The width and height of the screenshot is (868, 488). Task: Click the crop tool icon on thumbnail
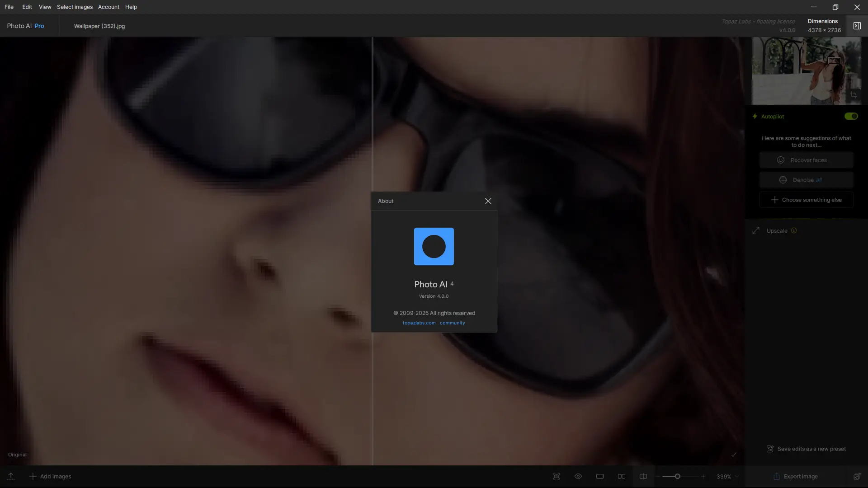click(853, 95)
